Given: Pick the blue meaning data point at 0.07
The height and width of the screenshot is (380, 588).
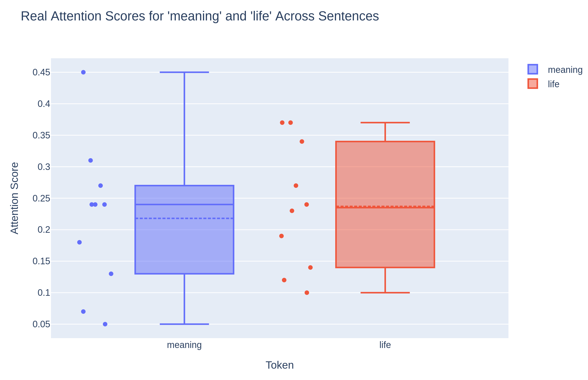Looking at the screenshot, I should tap(83, 312).
